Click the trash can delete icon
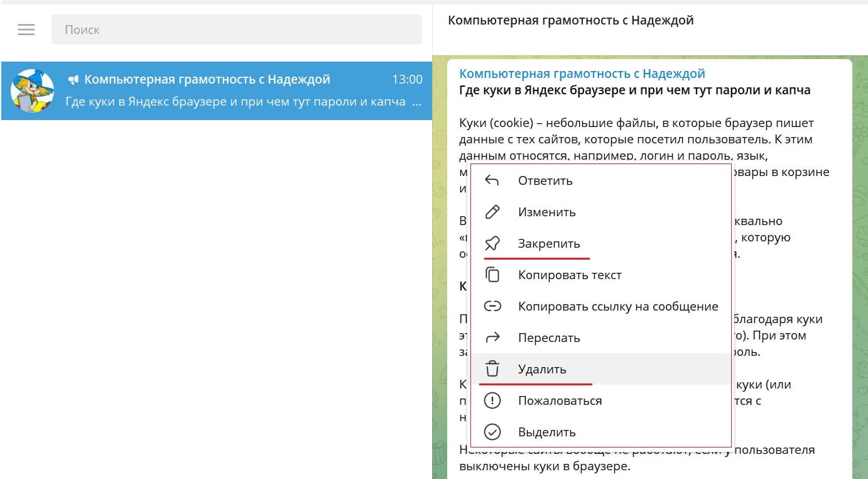The height and width of the screenshot is (479, 868). tap(492, 370)
